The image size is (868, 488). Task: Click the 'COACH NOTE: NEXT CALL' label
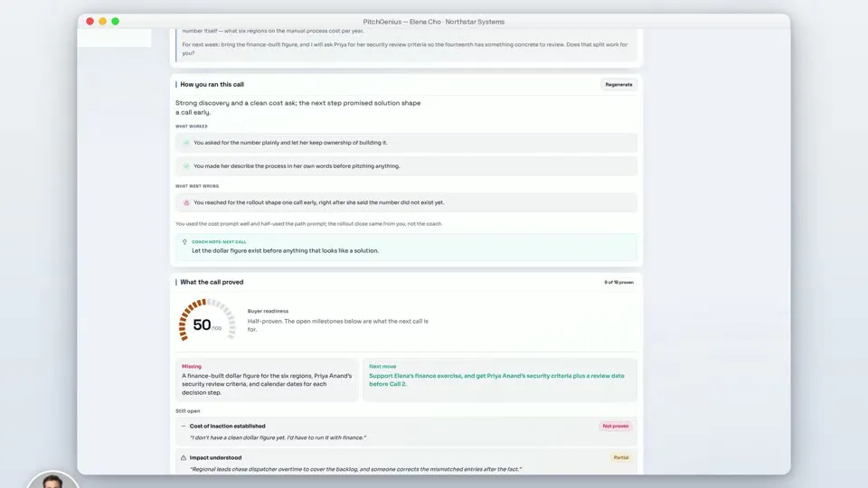(219, 242)
